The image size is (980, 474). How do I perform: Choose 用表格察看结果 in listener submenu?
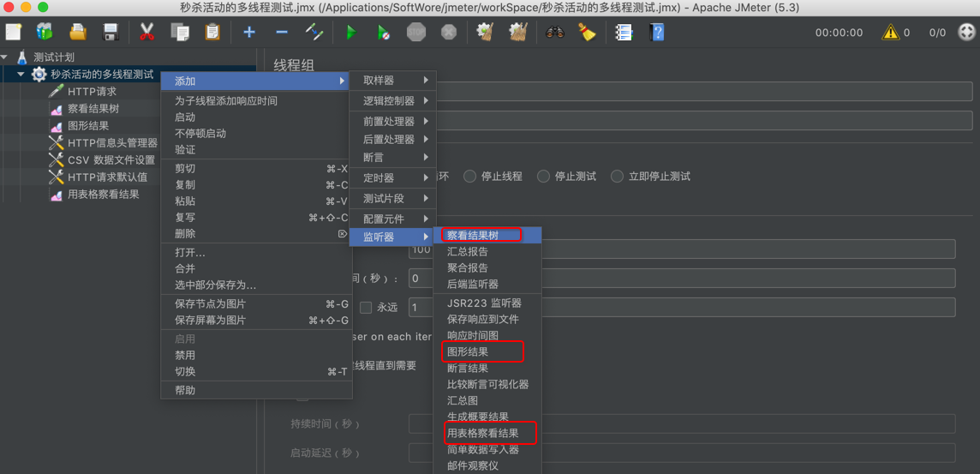pyautogui.click(x=487, y=432)
